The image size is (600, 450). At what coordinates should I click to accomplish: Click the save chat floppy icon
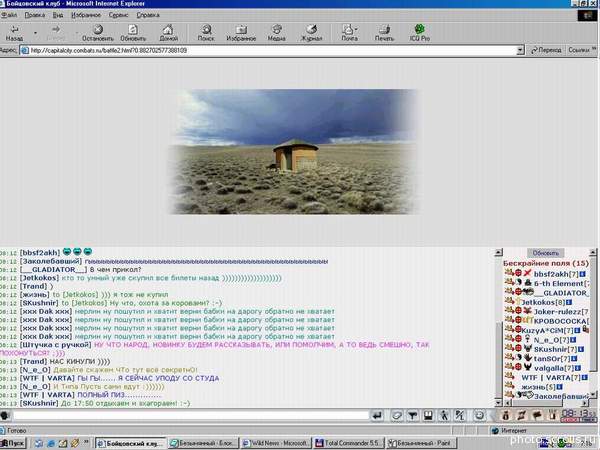pos(428,416)
